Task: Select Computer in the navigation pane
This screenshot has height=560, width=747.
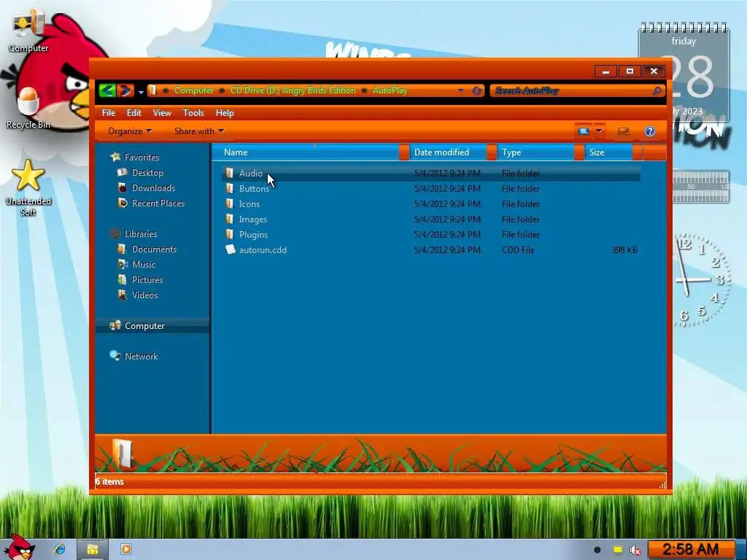Action: tap(144, 326)
